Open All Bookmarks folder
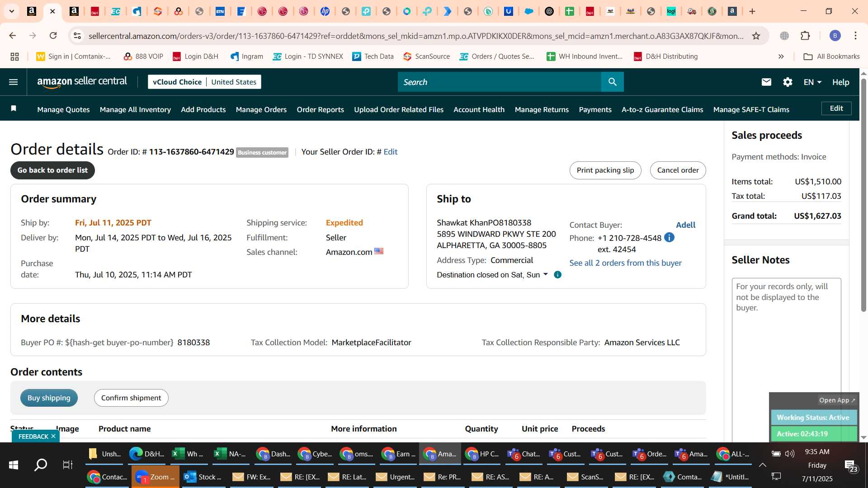This screenshot has height=488, width=868. (x=831, y=56)
